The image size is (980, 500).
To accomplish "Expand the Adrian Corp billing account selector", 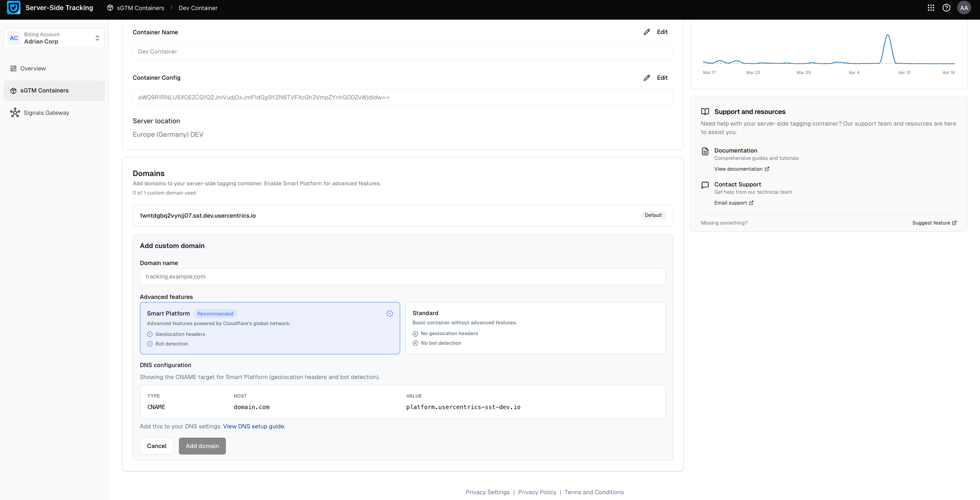I will 54,38.
